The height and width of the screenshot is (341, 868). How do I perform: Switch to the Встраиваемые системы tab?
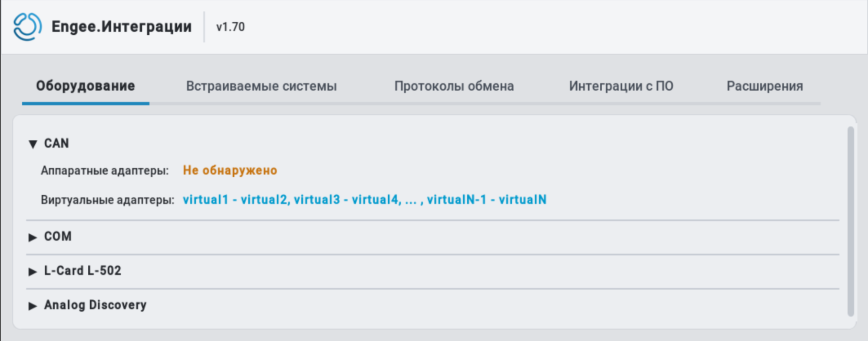[x=261, y=86]
